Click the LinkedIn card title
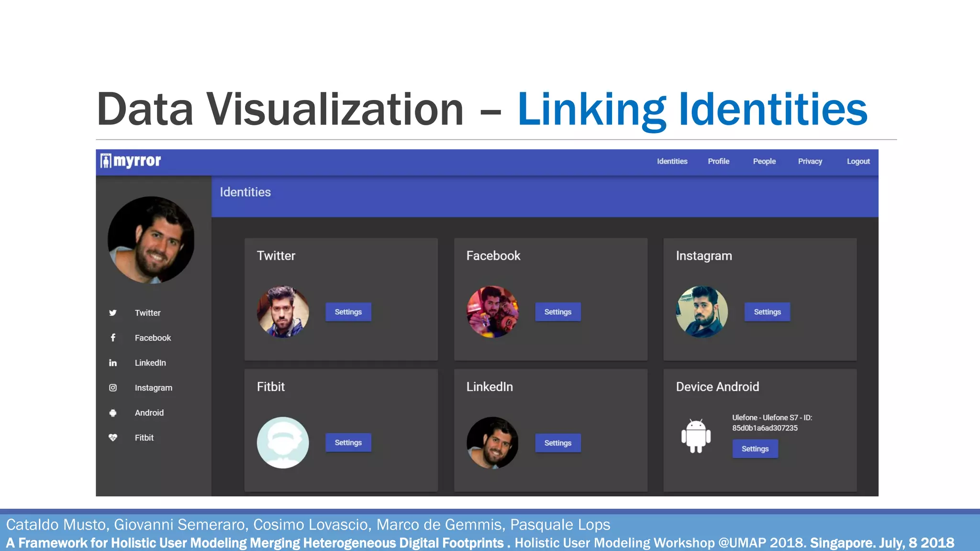Screen dimensions: 980x551 (x=490, y=387)
